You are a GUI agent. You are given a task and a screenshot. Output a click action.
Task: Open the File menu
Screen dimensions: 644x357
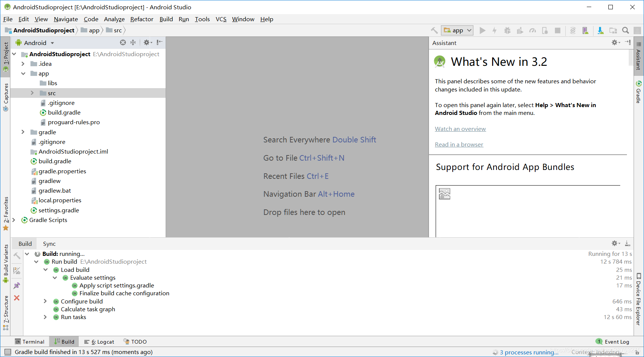pyautogui.click(x=8, y=19)
